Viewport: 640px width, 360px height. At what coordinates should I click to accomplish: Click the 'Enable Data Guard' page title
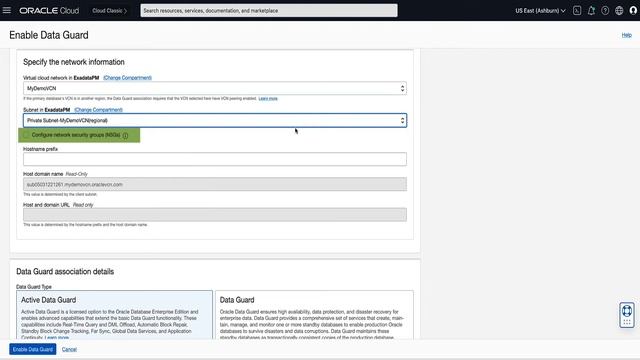[49, 35]
